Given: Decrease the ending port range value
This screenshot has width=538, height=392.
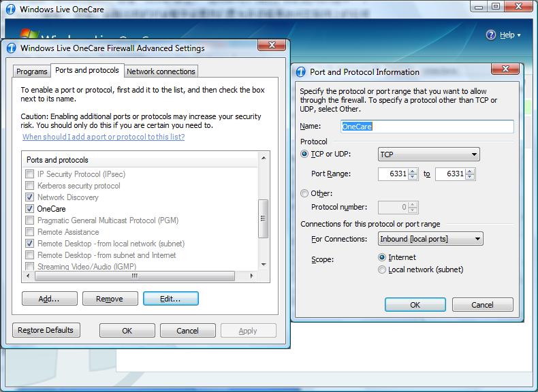Looking at the screenshot, I should click(x=471, y=177).
